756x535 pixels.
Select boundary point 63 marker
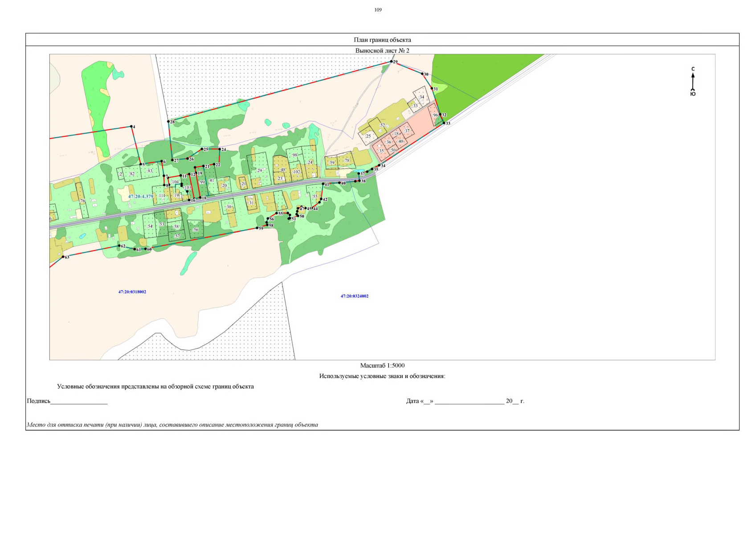coord(63,257)
